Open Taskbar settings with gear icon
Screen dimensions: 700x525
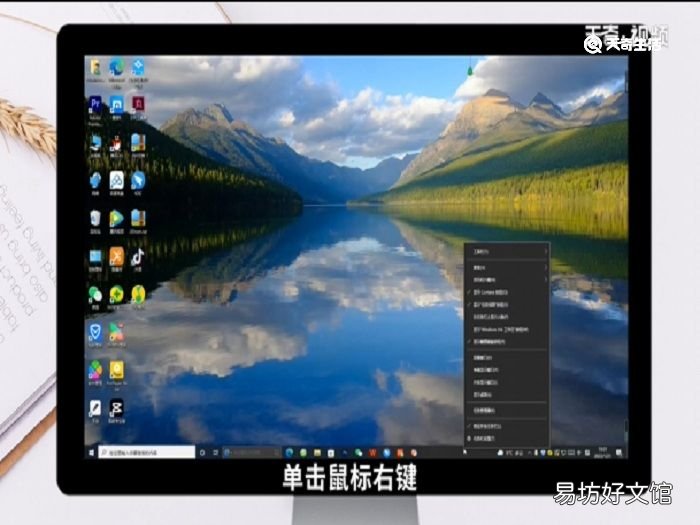506,438
